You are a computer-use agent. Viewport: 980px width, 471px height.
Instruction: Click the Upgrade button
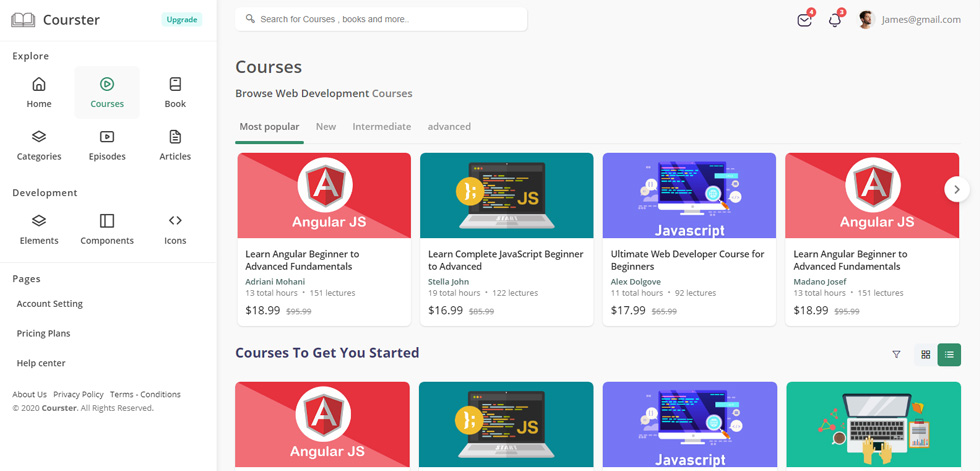pos(182,19)
